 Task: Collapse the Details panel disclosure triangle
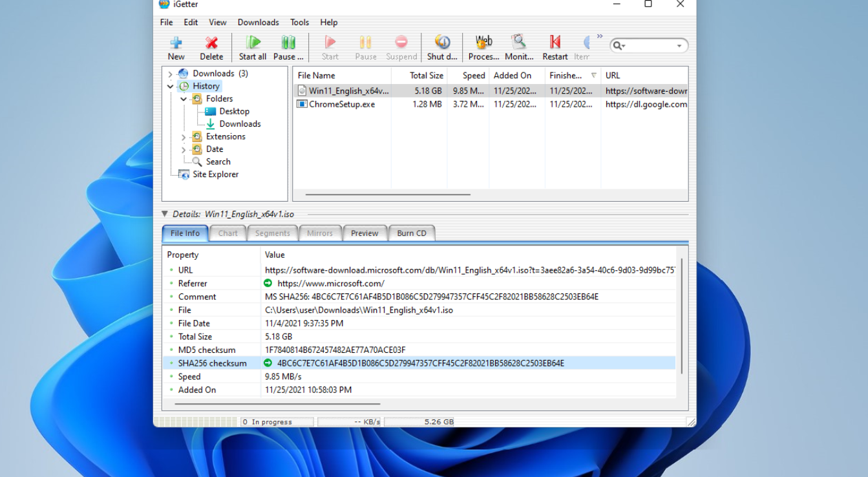[165, 214]
